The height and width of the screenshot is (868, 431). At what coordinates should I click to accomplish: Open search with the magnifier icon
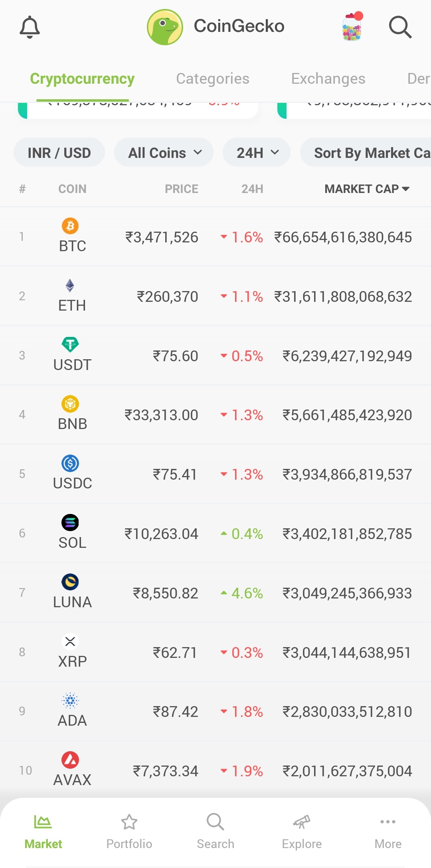(400, 28)
